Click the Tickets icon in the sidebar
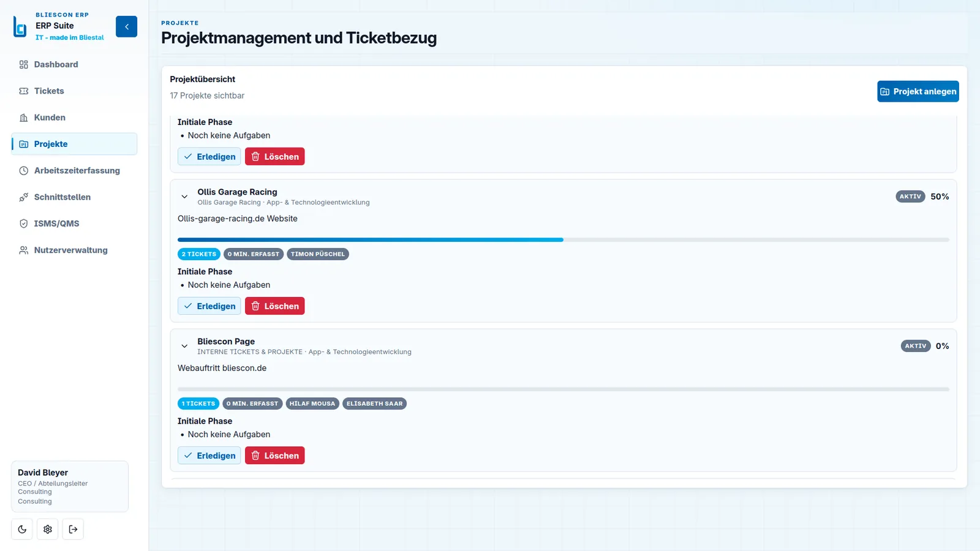The image size is (980, 551). click(24, 91)
